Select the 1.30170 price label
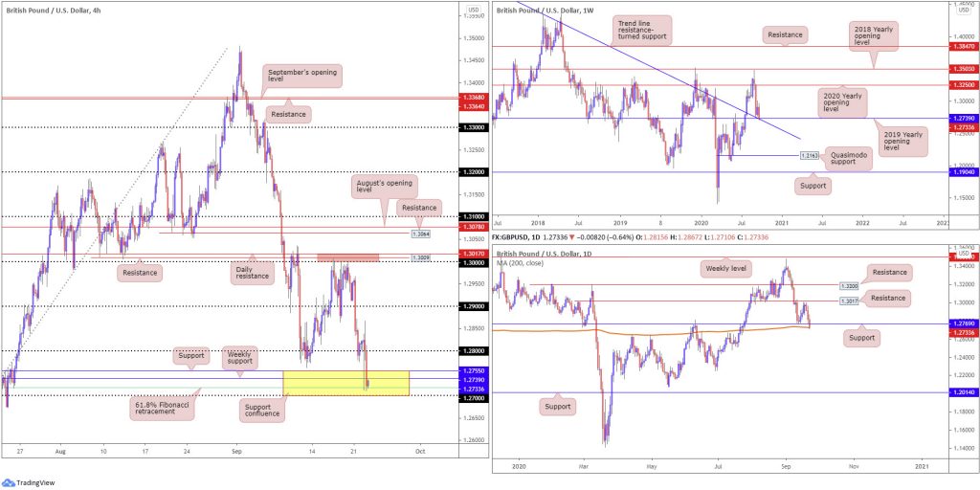 click(474, 254)
